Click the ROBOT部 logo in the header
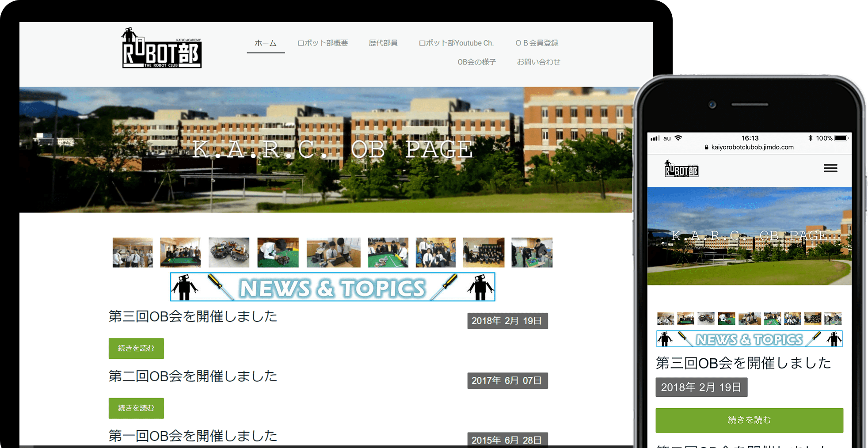 pos(161,48)
